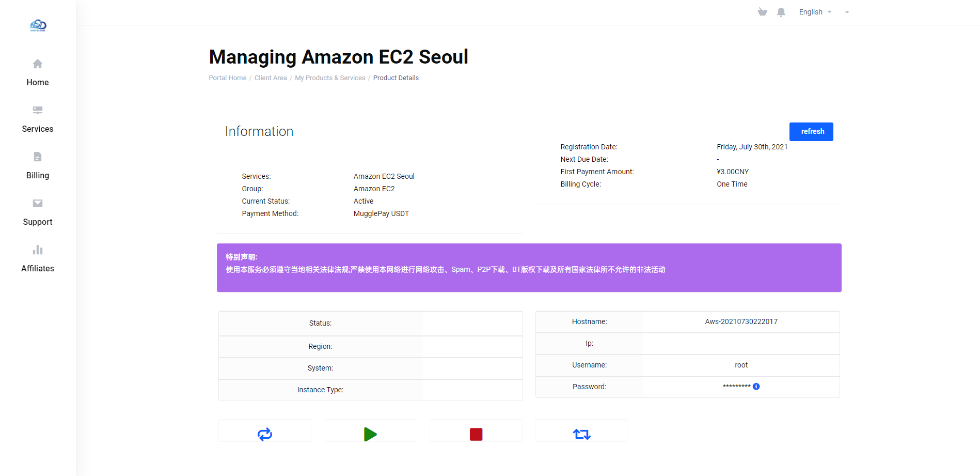Open Billing in the sidebar
Image resolution: width=980 pixels, height=476 pixels.
(x=38, y=166)
